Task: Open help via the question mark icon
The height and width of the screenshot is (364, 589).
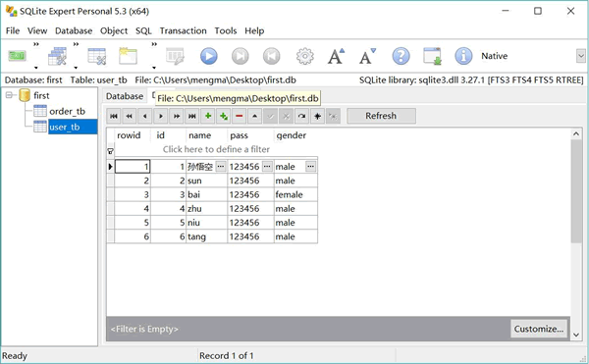Action: pyautogui.click(x=401, y=56)
